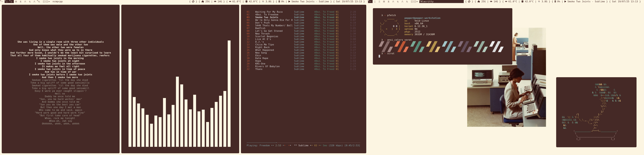
Task: Click the Void Linux os line in pfetch
Action: click(x=417, y=21)
